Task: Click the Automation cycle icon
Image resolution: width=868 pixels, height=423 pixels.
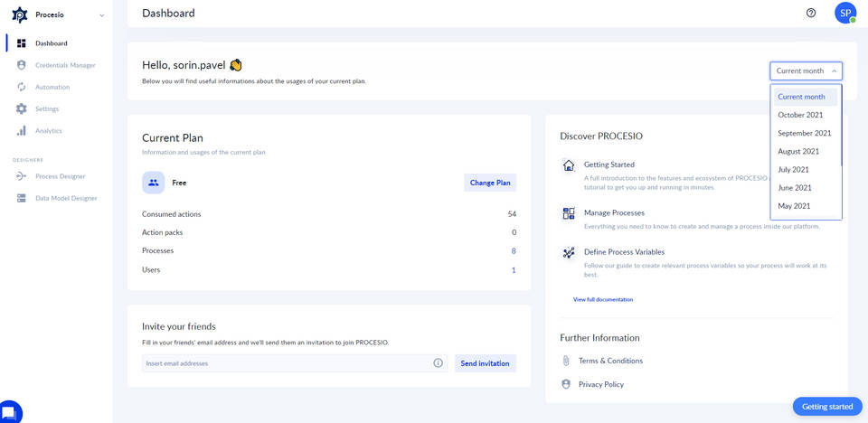Action: click(x=22, y=87)
